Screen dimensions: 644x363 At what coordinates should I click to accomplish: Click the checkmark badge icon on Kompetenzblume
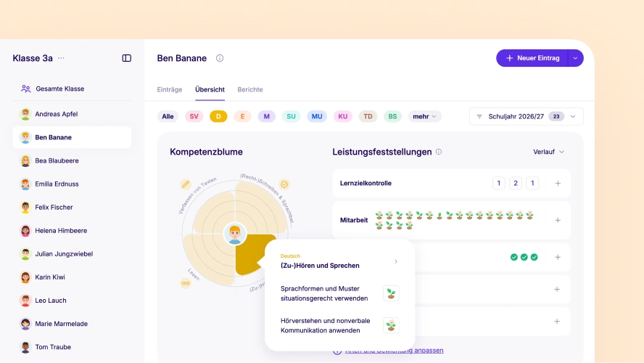(284, 184)
